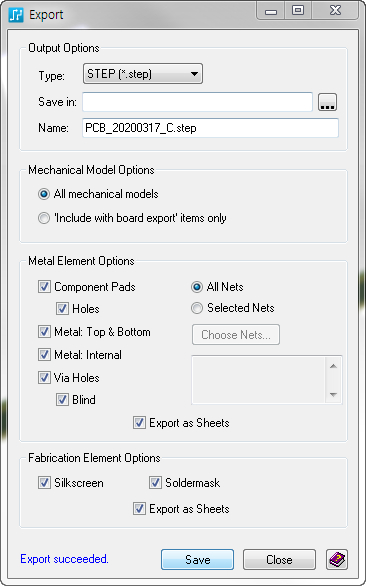Toggle the Holes checkbox
This screenshot has height=586, width=366.
[62, 309]
